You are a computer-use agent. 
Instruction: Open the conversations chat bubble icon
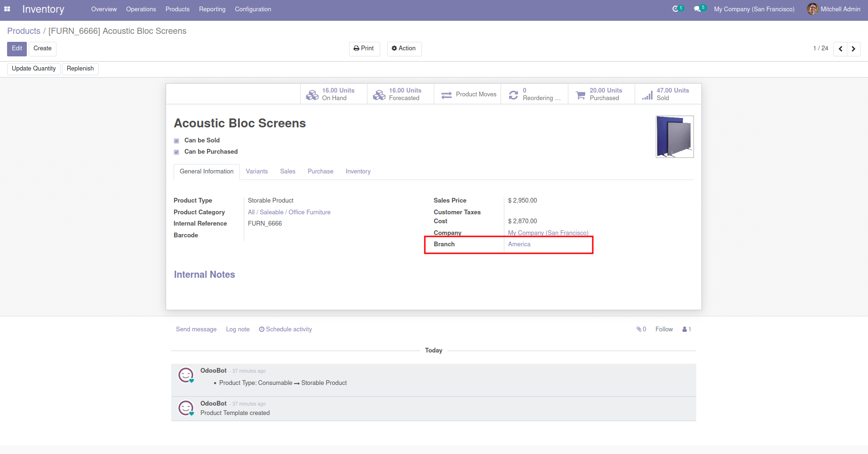point(697,9)
